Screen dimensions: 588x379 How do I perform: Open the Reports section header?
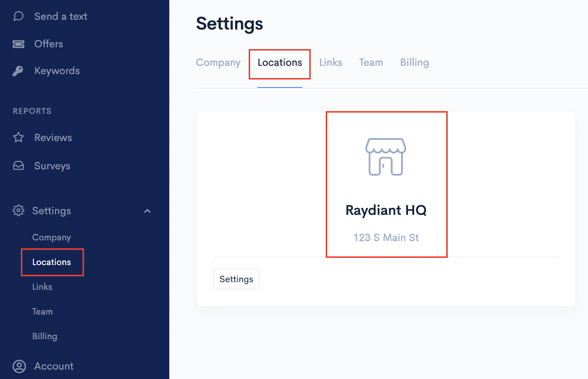point(32,111)
